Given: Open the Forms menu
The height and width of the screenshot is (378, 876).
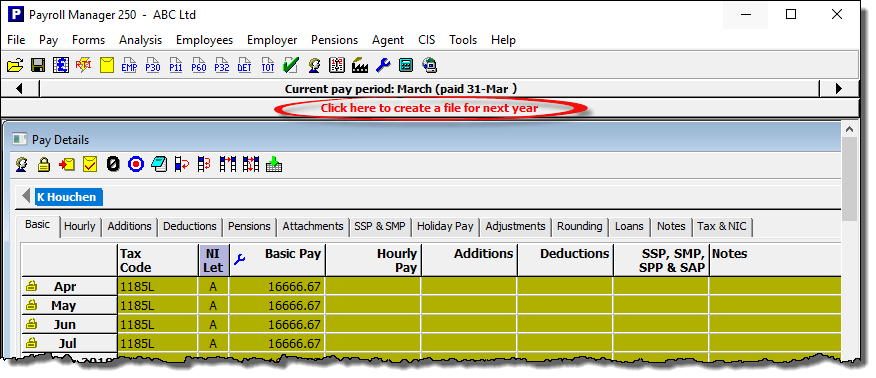Looking at the screenshot, I should click(x=88, y=40).
